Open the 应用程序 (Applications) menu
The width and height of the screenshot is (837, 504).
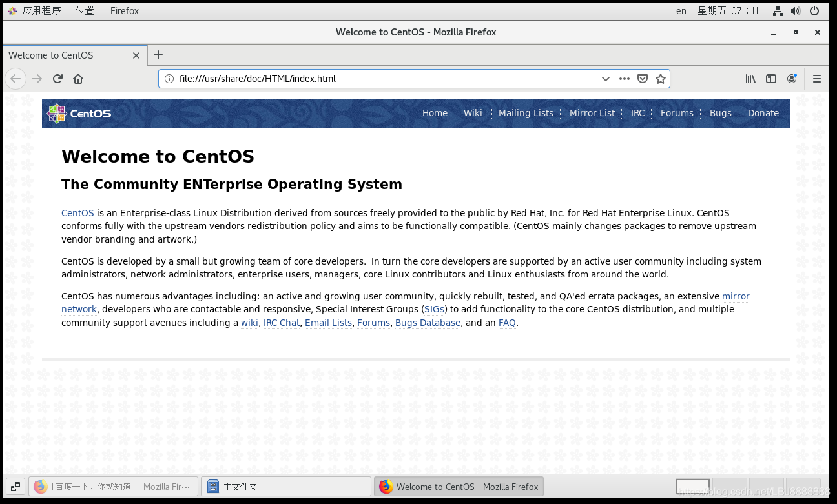pyautogui.click(x=35, y=10)
